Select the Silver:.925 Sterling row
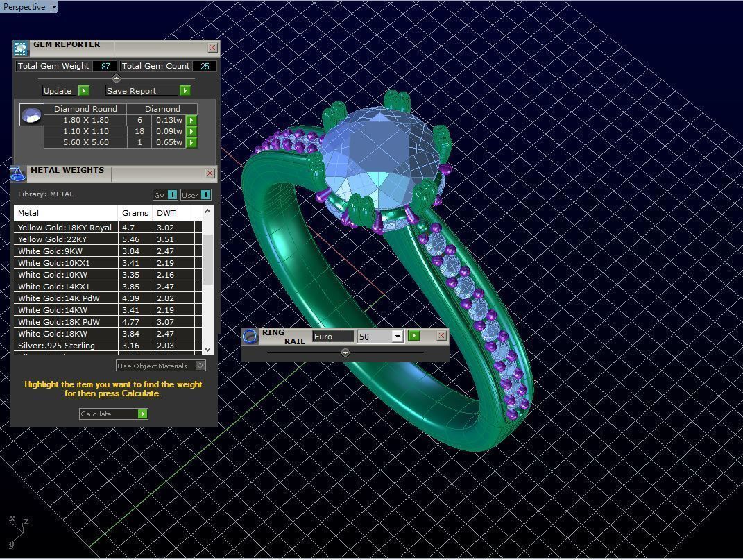 [x=108, y=346]
